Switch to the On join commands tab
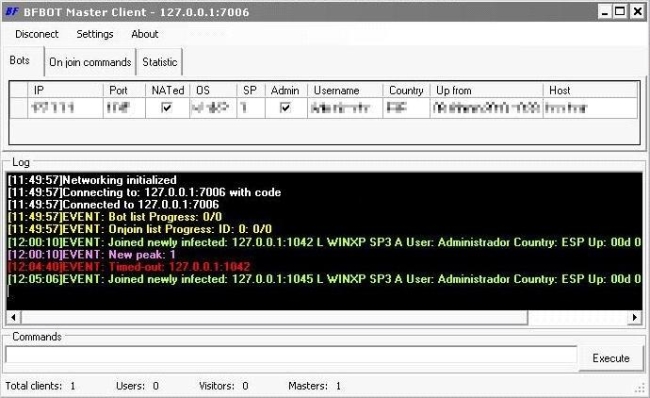The width and height of the screenshot is (650, 398). [x=90, y=62]
